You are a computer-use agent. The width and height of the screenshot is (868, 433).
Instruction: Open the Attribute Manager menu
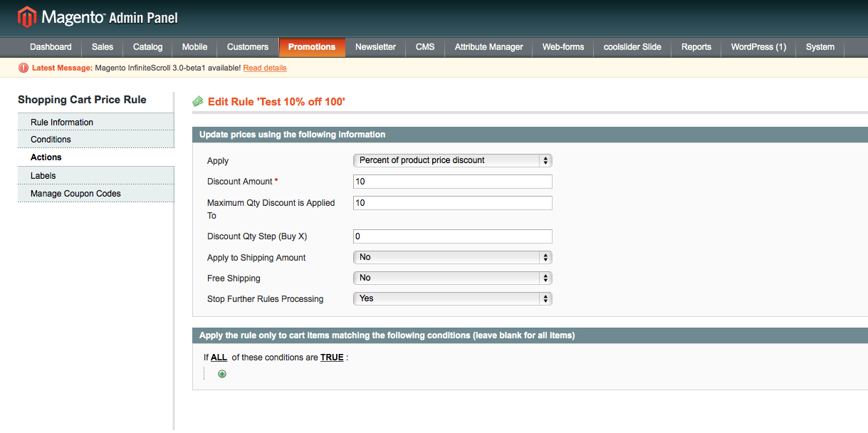coord(489,47)
